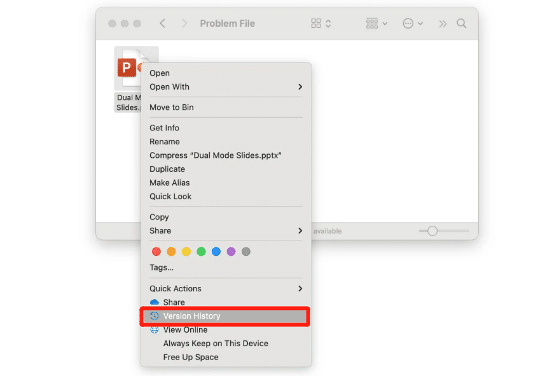Select Move to Bin

(x=226, y=107)
